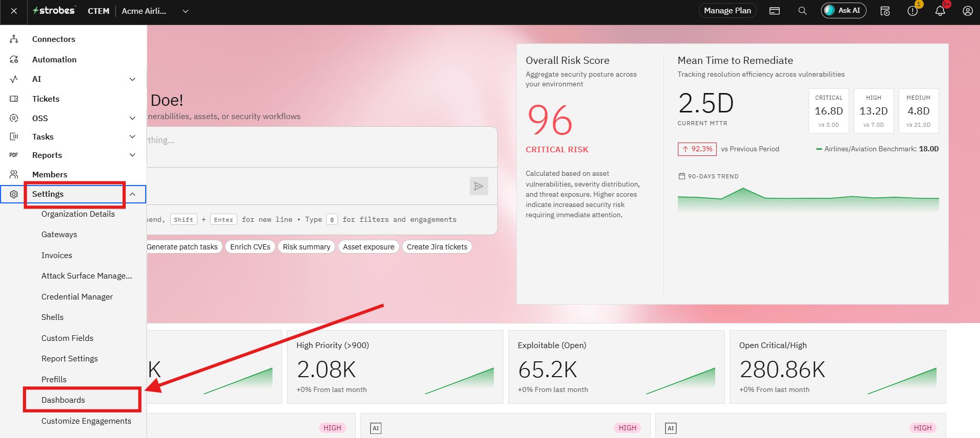Click the Automation sidebar icon
The height and width of the screenshot is (438, 980).
click(x=14, y=60)
